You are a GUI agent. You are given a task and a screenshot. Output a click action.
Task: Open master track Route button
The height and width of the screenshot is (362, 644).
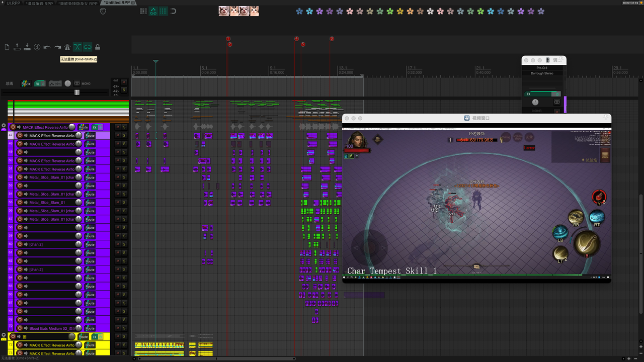click(26, 83)
